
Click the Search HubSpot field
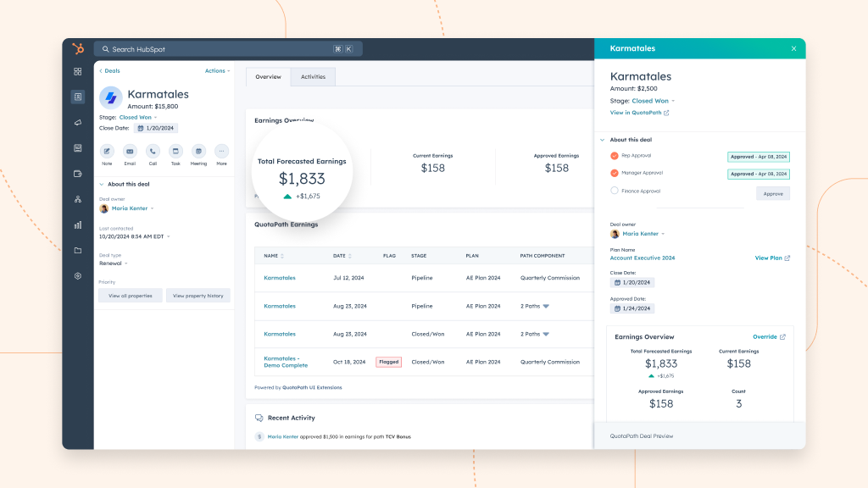pyautogui.click(x=228, y=49)
